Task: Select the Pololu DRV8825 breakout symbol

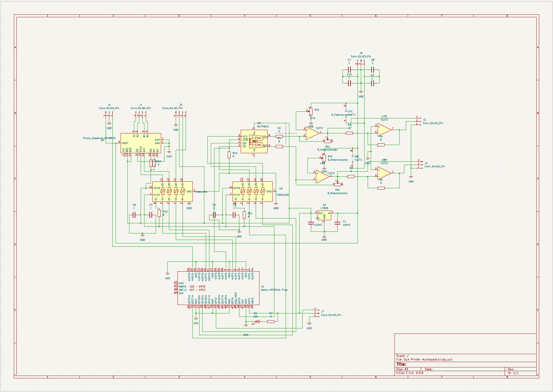Action: pos(141,143)
